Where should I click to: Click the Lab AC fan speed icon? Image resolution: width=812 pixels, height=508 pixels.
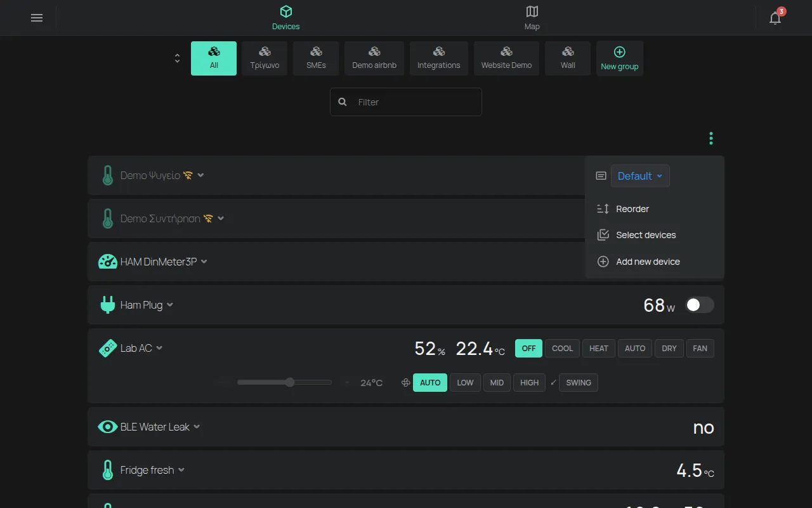point(406,383)
